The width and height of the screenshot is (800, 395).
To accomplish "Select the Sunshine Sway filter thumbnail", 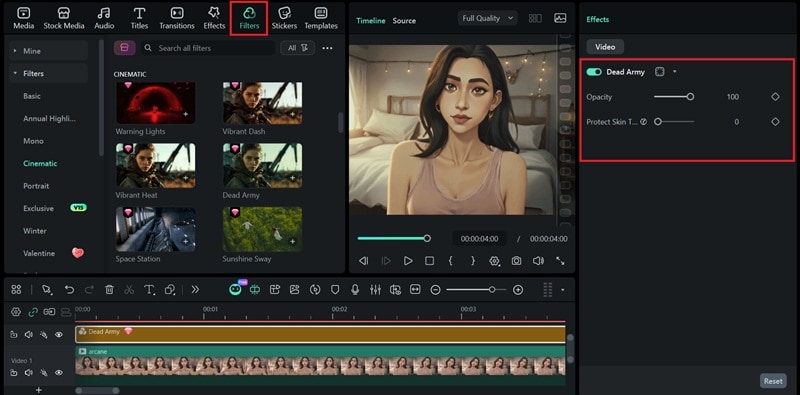I will [x=262, y=229].
